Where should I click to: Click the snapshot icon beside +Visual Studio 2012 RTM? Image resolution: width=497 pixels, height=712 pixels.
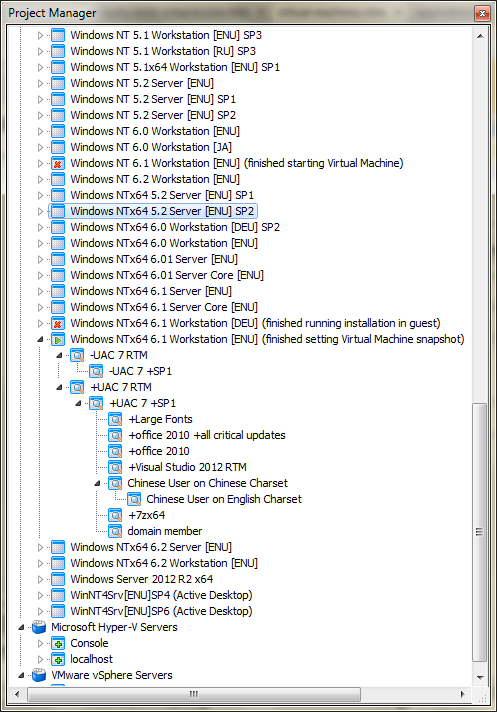coord(115,467)
